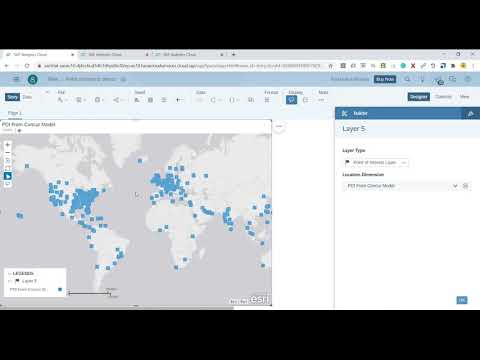The image size is (480, 360).
Task: Toggle the highlighted Display panel icon
Action: [x=291, y=100]
